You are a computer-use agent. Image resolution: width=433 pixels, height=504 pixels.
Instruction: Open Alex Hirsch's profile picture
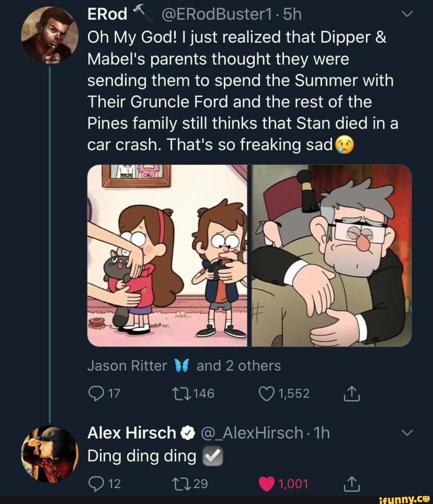(50, 454)
